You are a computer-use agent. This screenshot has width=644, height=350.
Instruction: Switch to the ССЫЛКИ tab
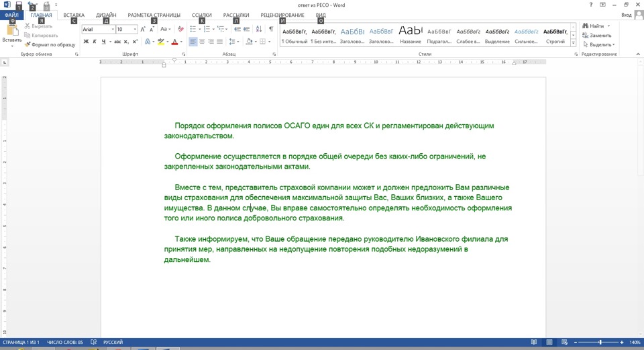[x=202, y=15]
